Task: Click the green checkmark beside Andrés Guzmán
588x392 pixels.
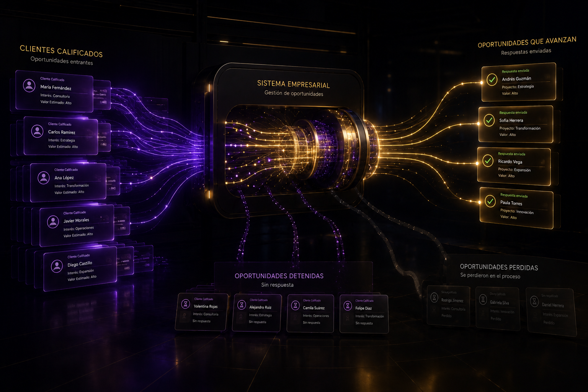Action: (492, 80)
